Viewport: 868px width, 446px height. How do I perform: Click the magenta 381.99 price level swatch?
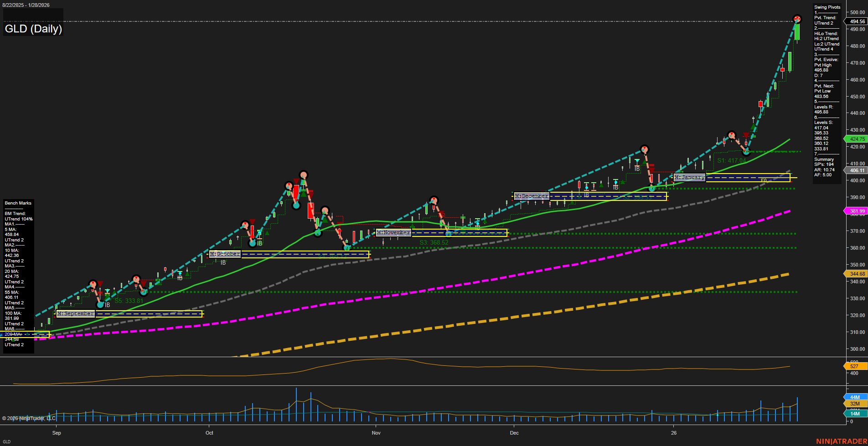[x=856, y=210]
